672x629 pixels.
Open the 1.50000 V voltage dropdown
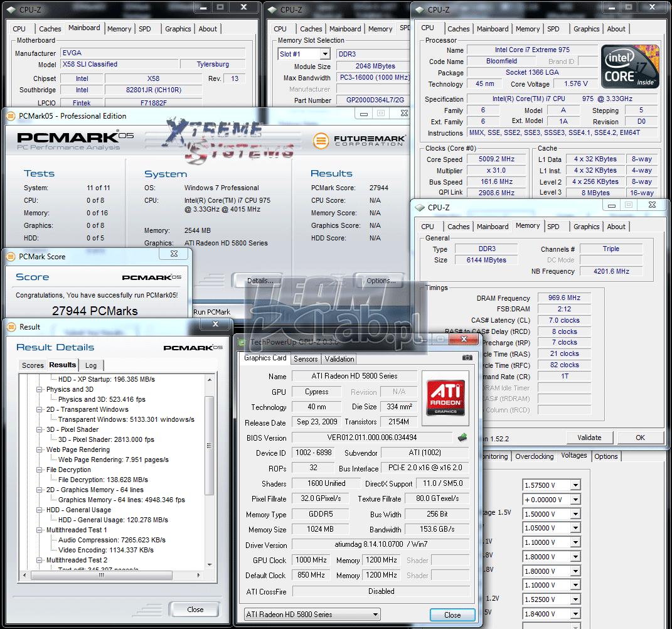(x=575, y=514)
